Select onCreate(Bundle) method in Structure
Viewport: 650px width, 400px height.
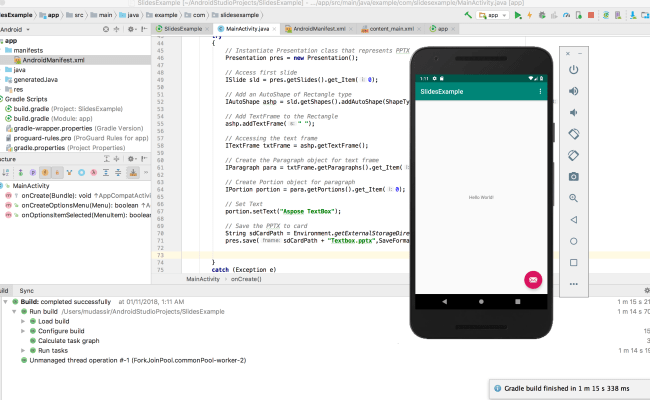pos(78,195)
